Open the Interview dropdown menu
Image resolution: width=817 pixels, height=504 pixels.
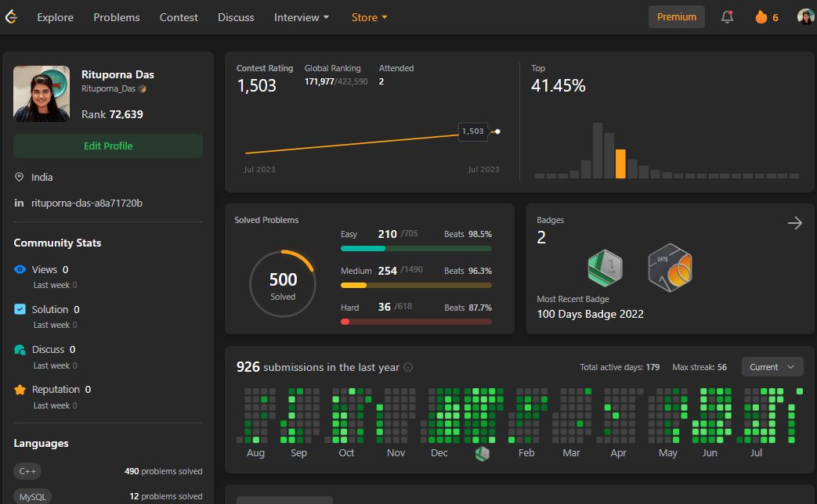tap(301, 17)
